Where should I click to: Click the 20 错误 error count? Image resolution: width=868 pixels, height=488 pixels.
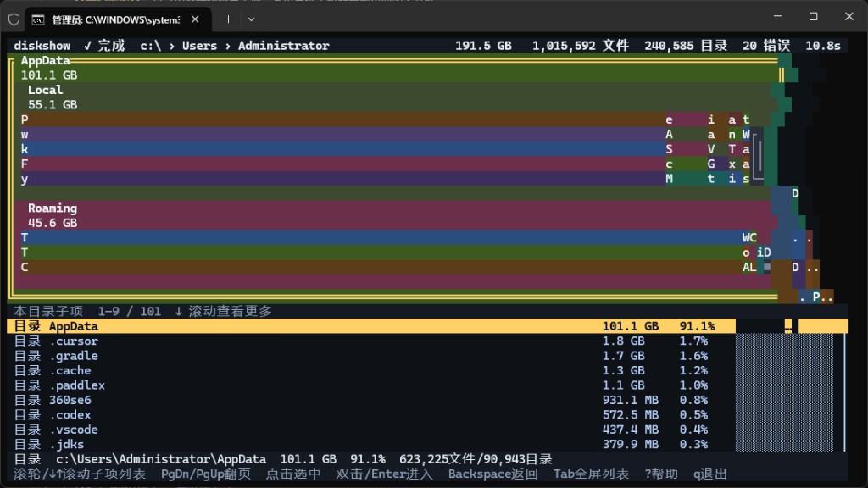766,46
